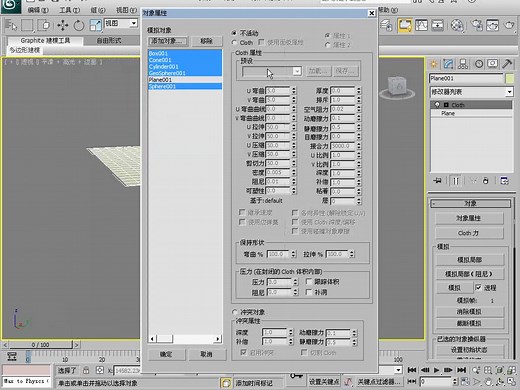This screenshot has height=390, width=520.
Task: Click the selection lock padlock icon
Action: click(86, 370)
